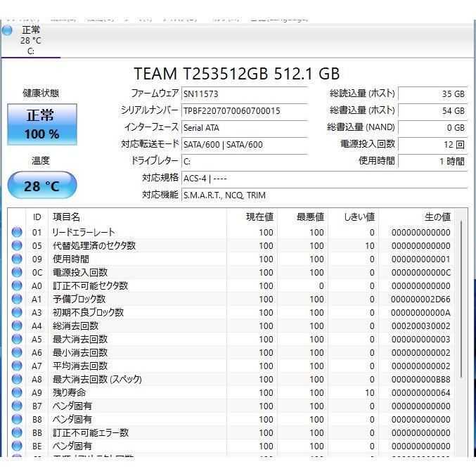Click the status icon for row A8 最大消去回数 (スペック)
This screenshot has width=476, height=476.
17,379
